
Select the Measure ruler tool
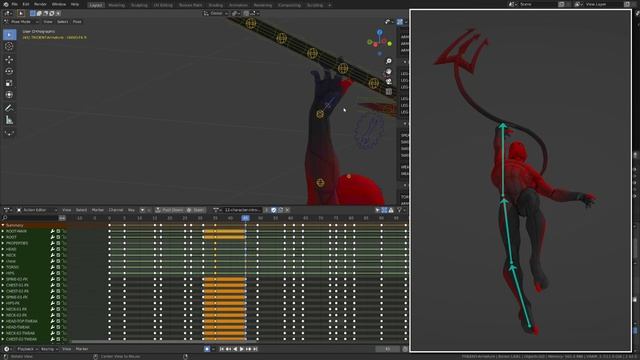[9, 120]
